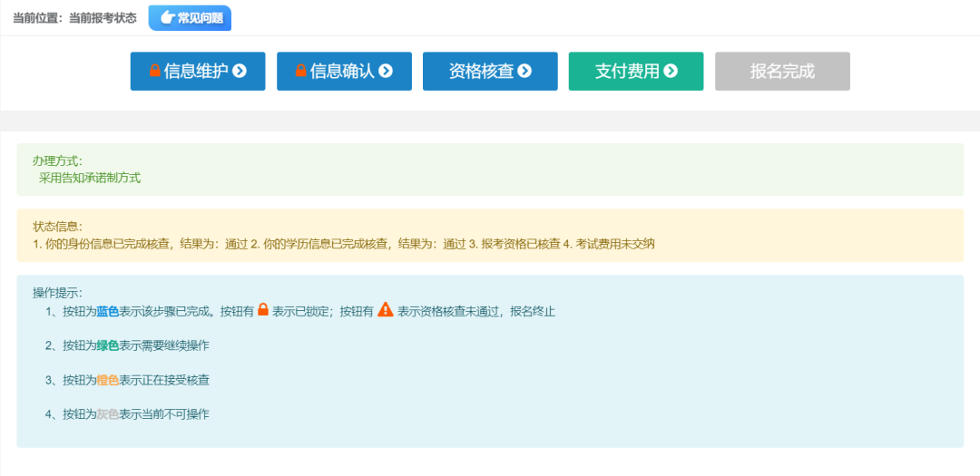
Task: Click the arrow icon on 信息维护
Action: (x=240, y=72)
